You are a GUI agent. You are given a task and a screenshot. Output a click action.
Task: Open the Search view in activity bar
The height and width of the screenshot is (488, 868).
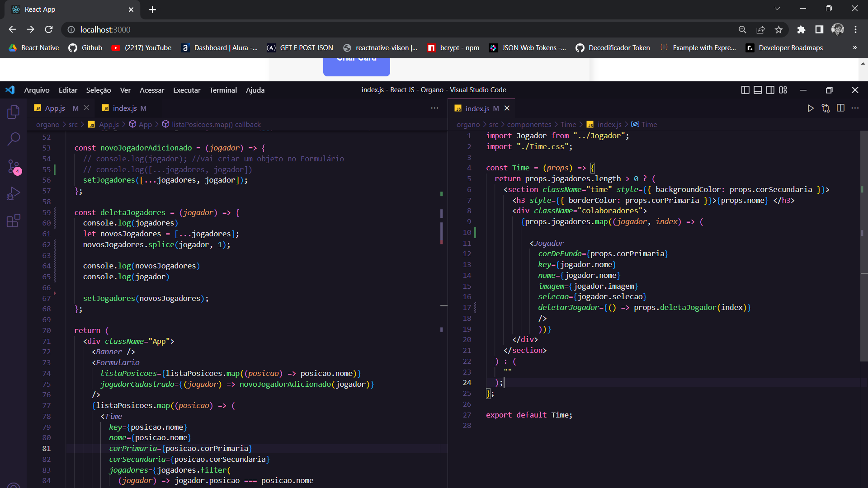(x=14, y=139)
